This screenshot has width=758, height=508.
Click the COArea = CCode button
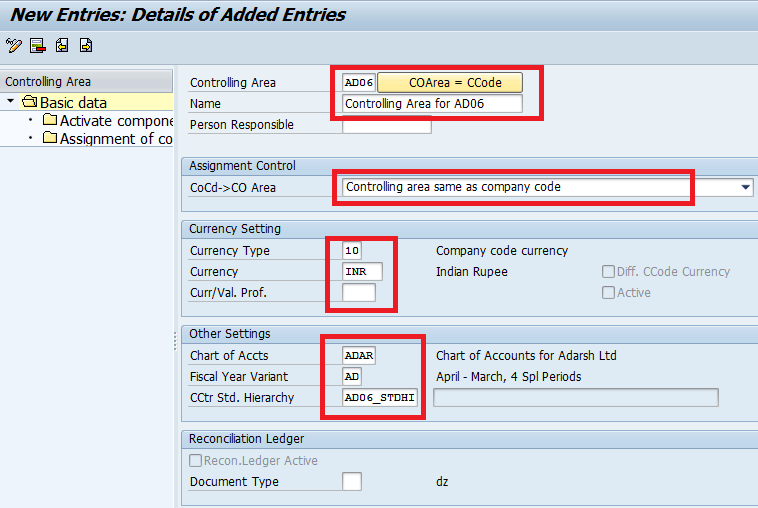coord(450,83)
